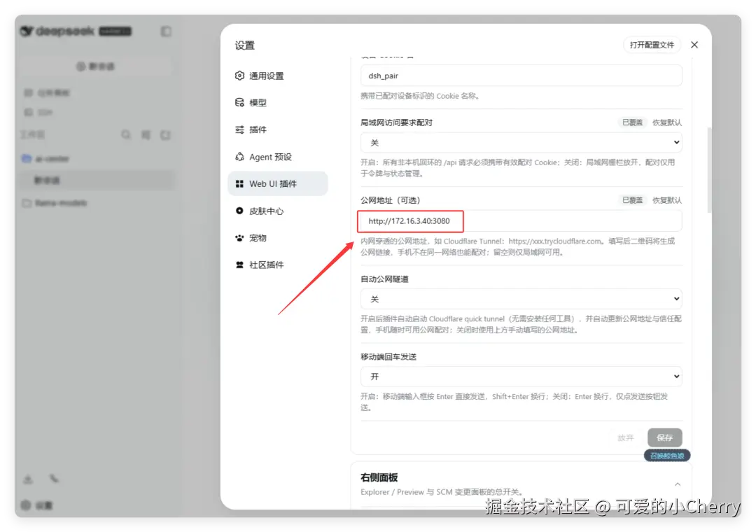This screenshot has height=532, width=756.
Task: Click 恢复默认 for 公网地址（可选）
Action: coord(667,200)
